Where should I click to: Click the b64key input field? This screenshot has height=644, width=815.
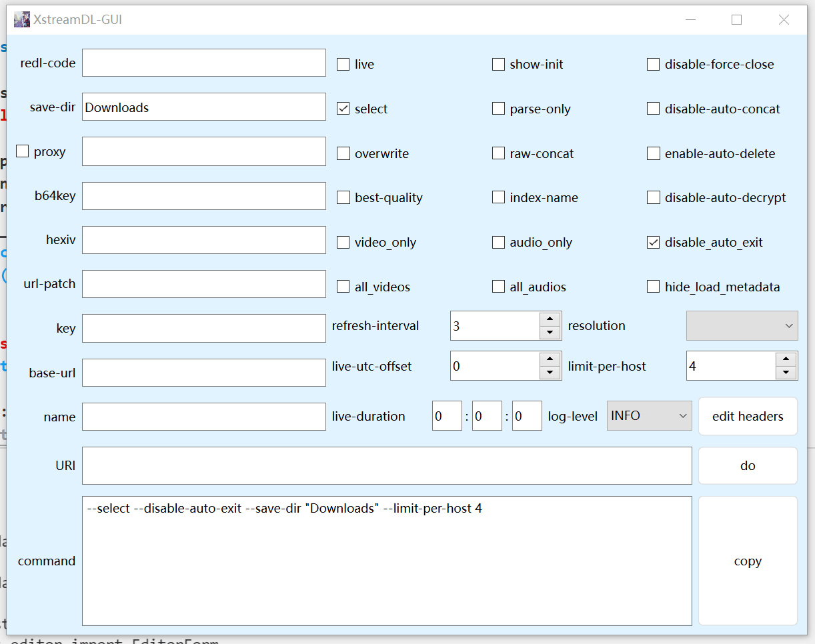[x=204, y=196]
